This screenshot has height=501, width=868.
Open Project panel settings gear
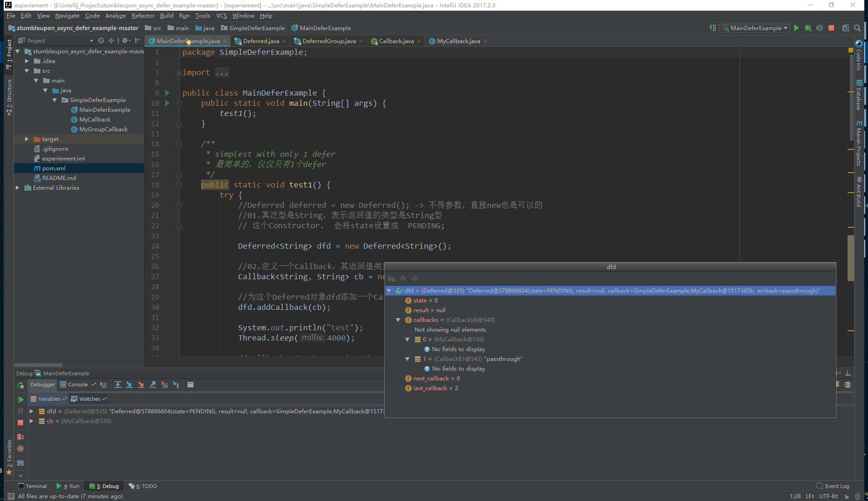pyautogui.click(x=125, y=41)
